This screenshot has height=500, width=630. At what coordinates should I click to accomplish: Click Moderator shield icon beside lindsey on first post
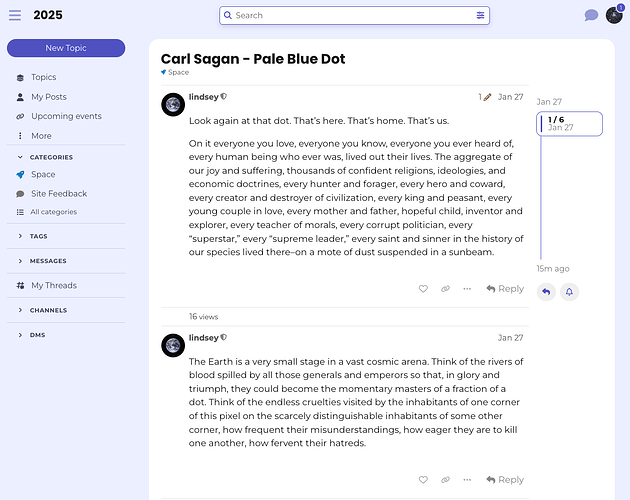[224, 96]
